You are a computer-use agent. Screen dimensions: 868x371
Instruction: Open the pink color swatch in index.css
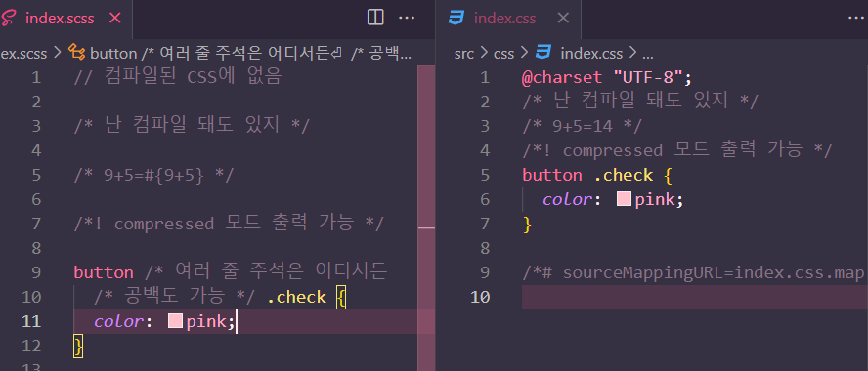point(624,199)
